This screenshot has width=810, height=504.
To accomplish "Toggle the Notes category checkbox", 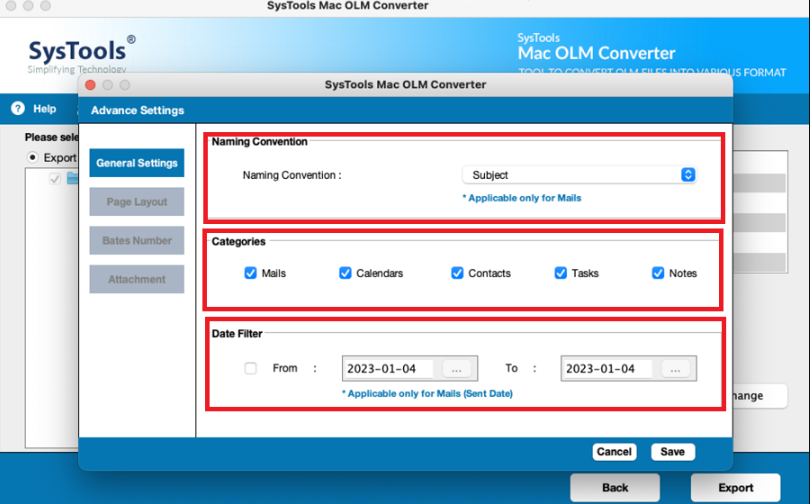I will 658,273.
